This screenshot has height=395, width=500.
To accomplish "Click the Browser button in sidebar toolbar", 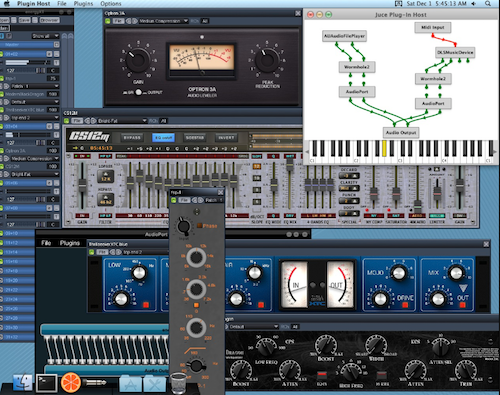I will (x=49, y=20).
